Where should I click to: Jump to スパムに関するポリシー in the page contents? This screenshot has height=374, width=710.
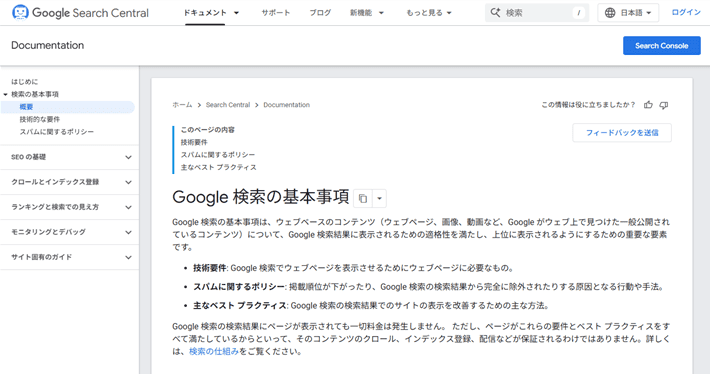tap(218, 155)
